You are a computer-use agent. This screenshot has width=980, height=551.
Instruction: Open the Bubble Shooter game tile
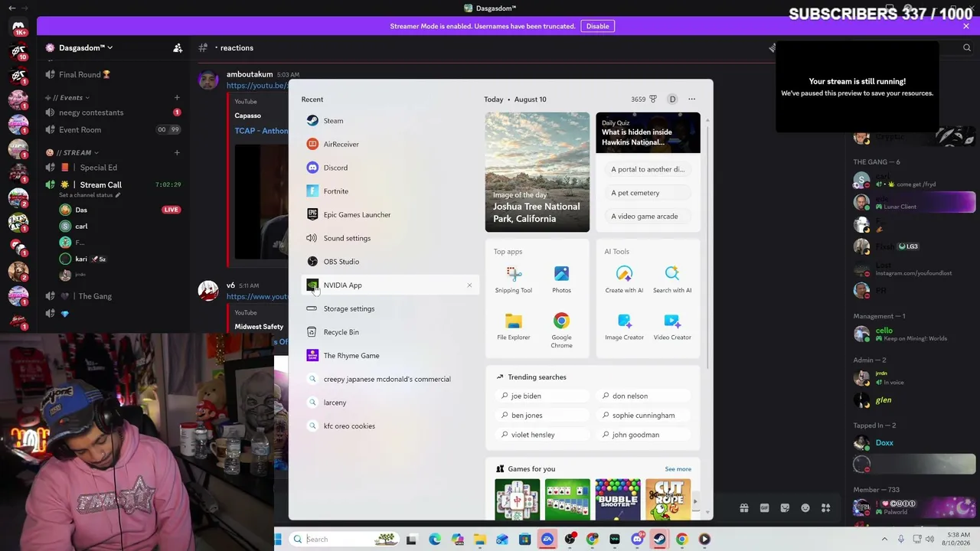coord(618,500)
